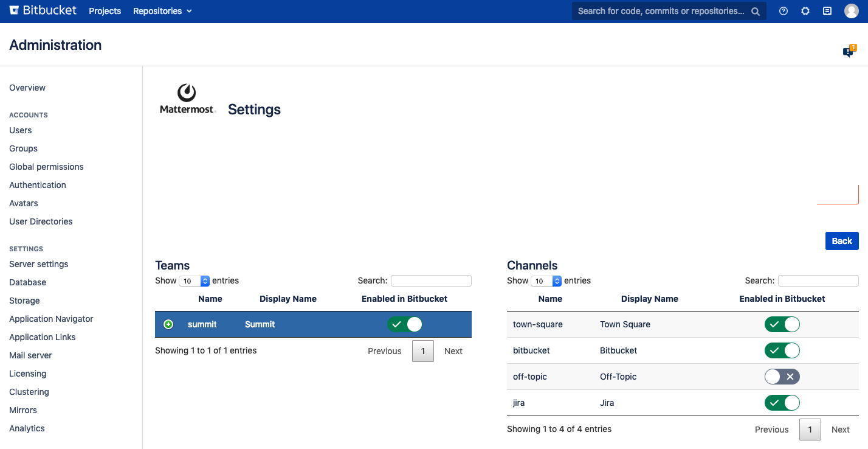Click the Mattermost logo

(187, 99)
